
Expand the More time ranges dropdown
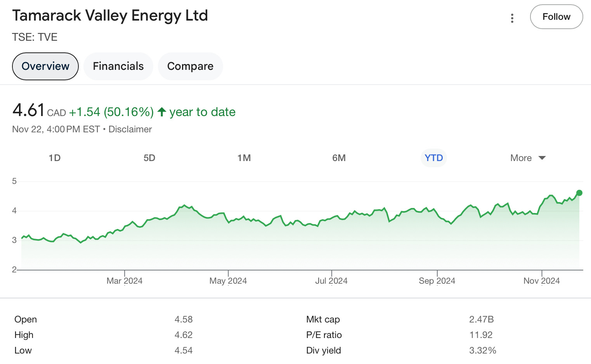pyautogui.click(x=528, y=158)
